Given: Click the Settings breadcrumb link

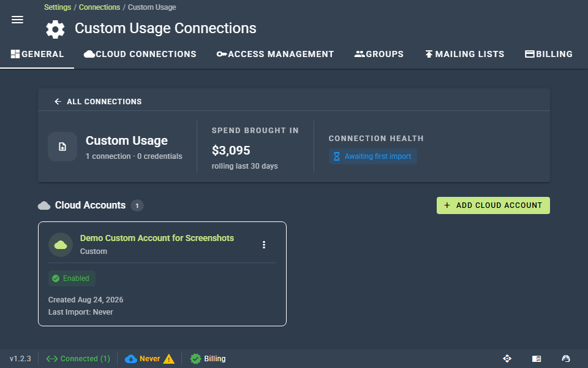Looking at the screenshot, I should (58, 7).
